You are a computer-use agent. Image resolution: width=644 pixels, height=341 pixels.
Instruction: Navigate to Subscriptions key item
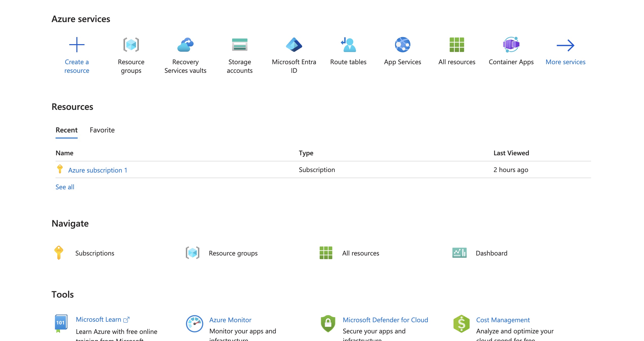[x=94, y=253]
